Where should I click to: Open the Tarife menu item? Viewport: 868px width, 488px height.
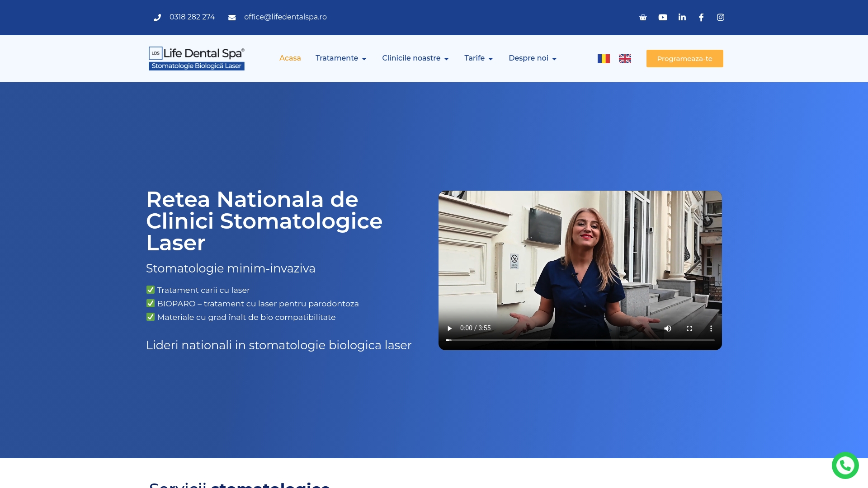[x=478, y=58]
